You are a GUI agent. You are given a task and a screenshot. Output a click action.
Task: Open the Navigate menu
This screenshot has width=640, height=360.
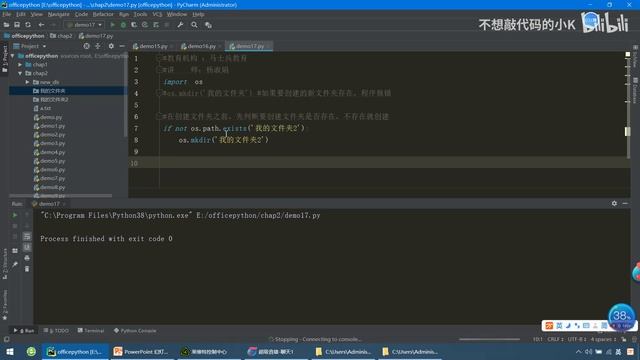coord(58,14)
